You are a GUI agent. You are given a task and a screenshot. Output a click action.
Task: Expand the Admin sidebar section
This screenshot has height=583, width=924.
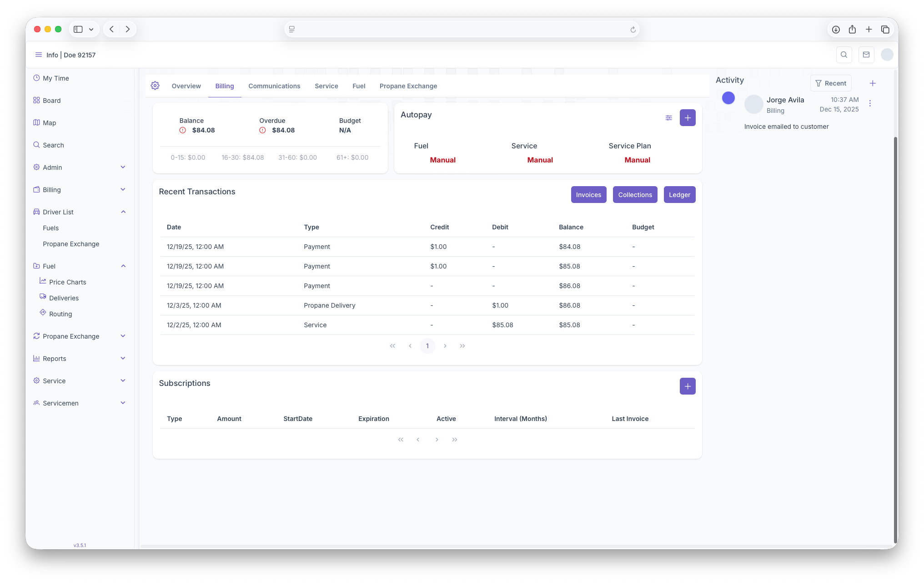[x=123, y=167]
